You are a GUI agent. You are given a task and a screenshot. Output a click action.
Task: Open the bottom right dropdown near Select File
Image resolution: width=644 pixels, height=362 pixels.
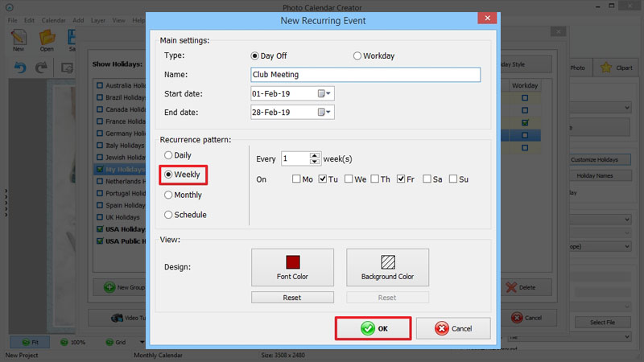tap(628, 337)
